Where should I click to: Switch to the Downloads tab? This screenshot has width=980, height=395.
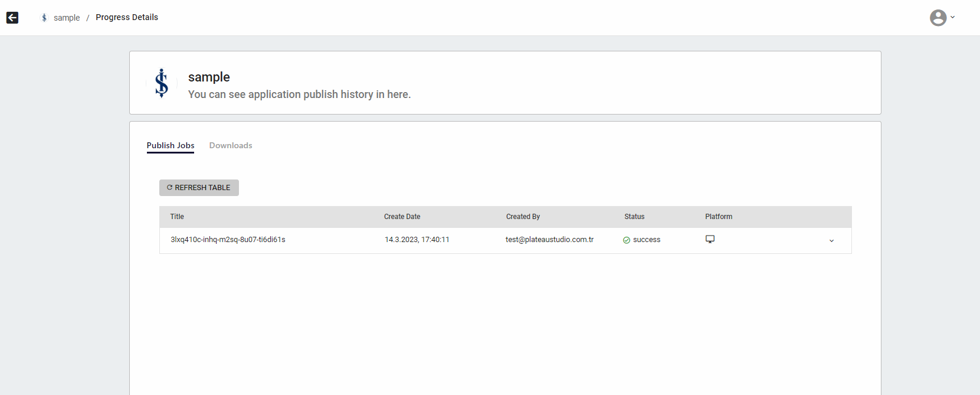click(231, 145)
